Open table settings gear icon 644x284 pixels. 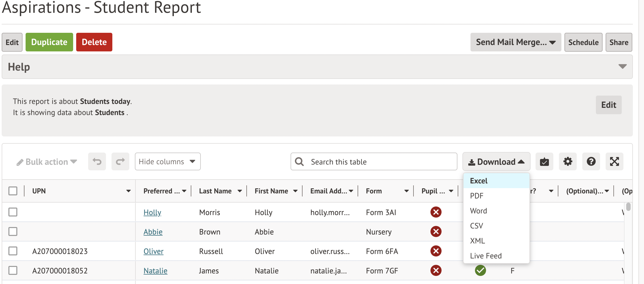(x=568, y=161)
